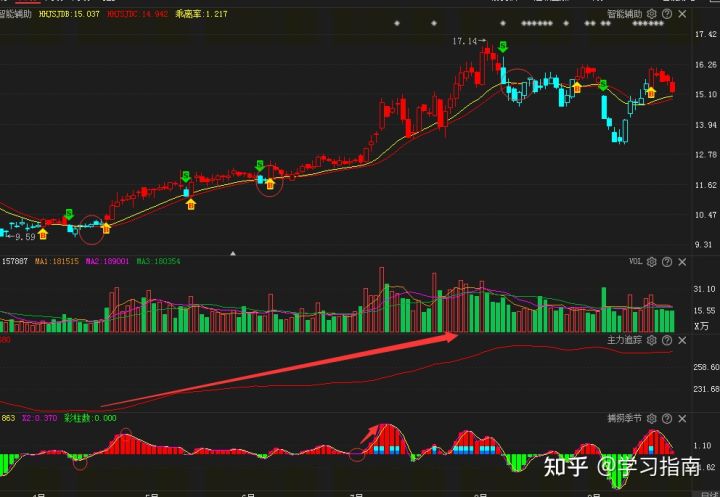Image resolution: width=720 pixels, height=497 pixels.
Task: Click yellow B buy arrow near 9.59 low
Action: [x=43, y=234]
